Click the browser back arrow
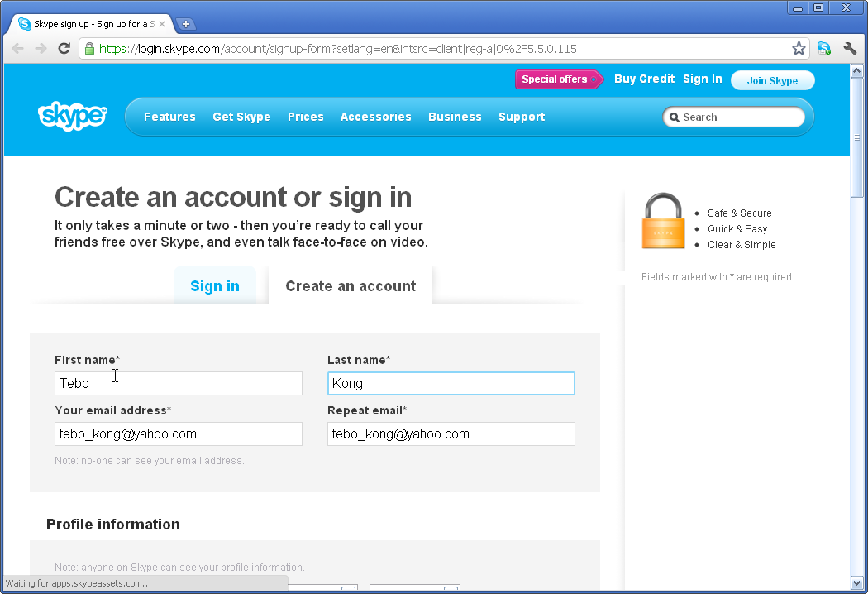 click(x=17, y=49)
